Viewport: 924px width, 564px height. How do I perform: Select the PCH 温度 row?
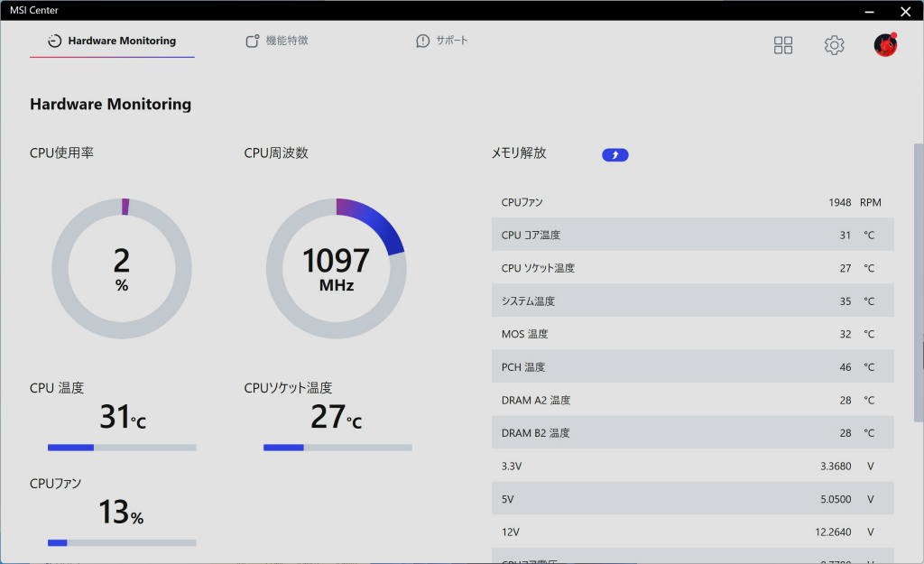coord(692,366)
